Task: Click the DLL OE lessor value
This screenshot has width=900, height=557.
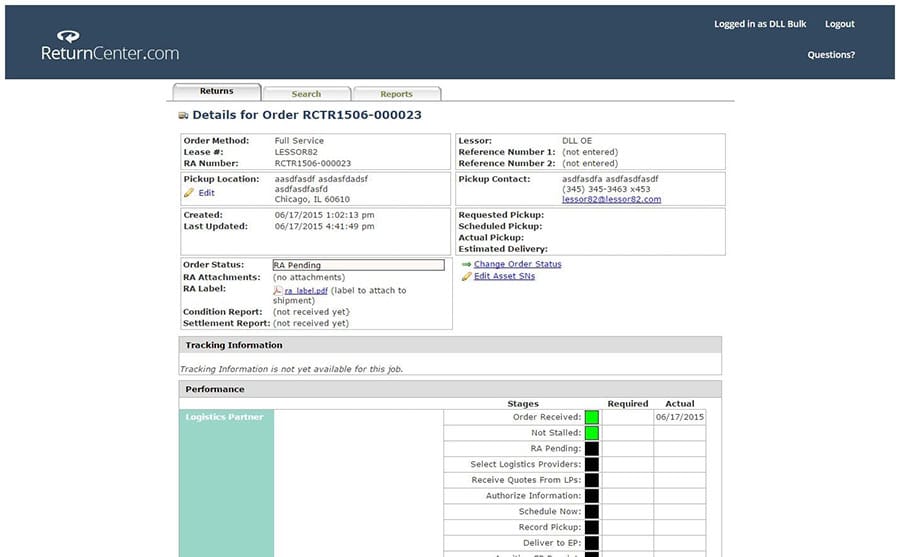Action: 577,141
